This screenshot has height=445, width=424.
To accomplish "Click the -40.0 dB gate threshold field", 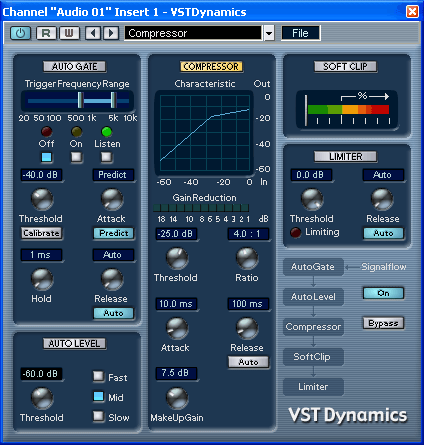I will pyautogui.click(x=41, y=175).
